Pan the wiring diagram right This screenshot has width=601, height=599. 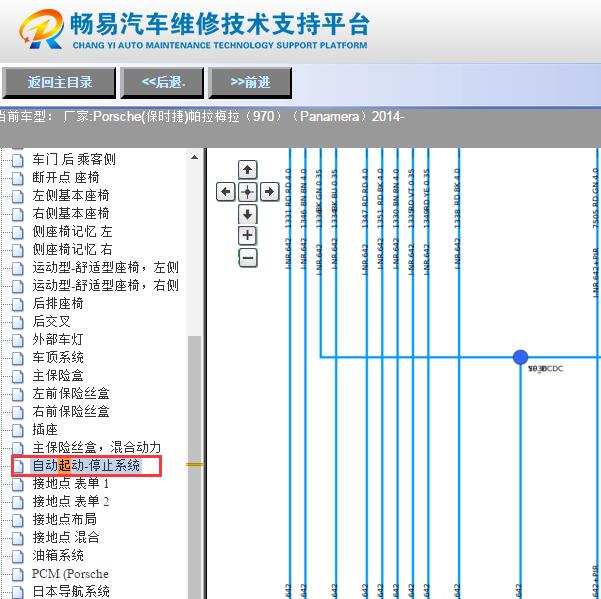tap(270, 191)
